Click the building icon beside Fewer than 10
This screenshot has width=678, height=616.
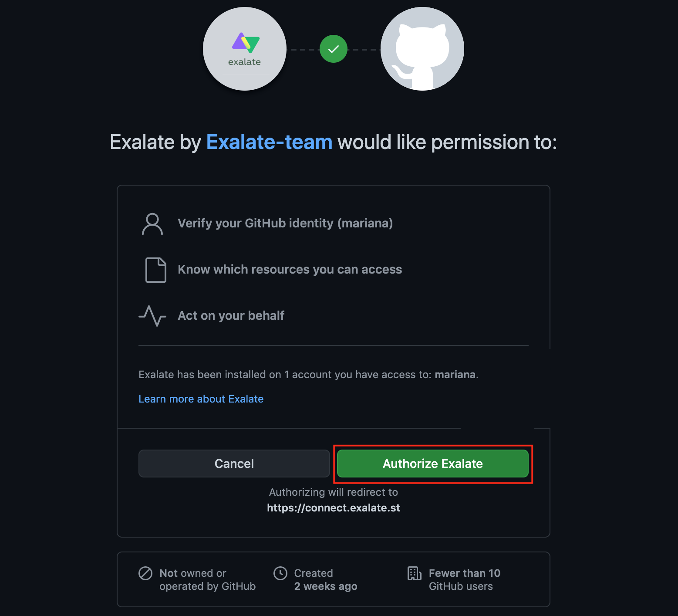[x=415, y=573]
